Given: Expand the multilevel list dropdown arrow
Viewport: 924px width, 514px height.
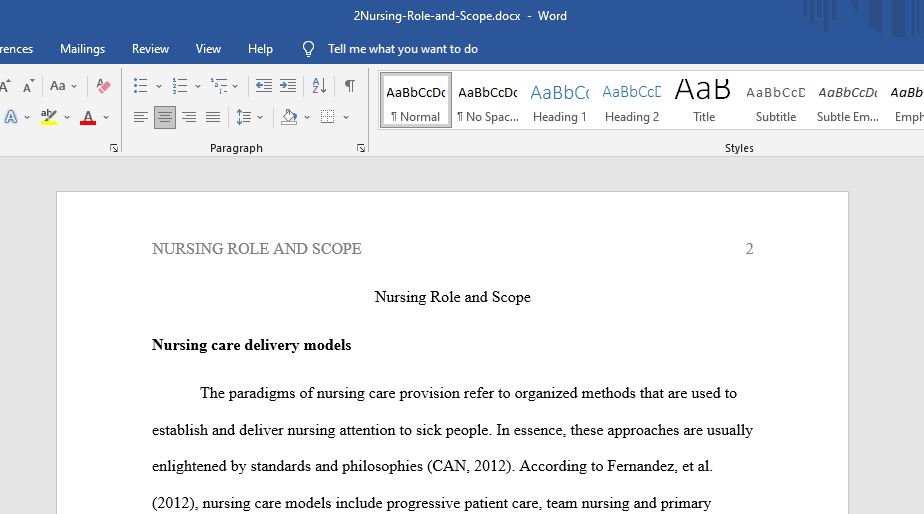Looking at the screenshot, I should point(235,86).
